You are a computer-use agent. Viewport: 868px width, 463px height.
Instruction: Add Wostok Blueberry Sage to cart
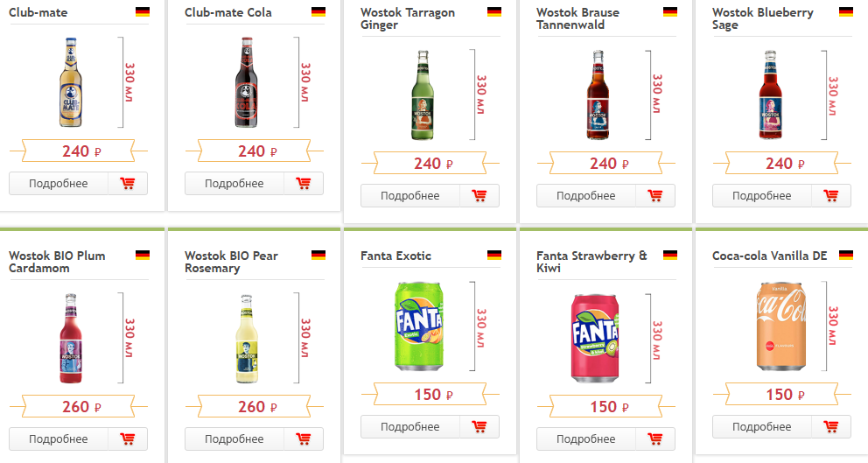pyautogui.click(x=831, y=196)
